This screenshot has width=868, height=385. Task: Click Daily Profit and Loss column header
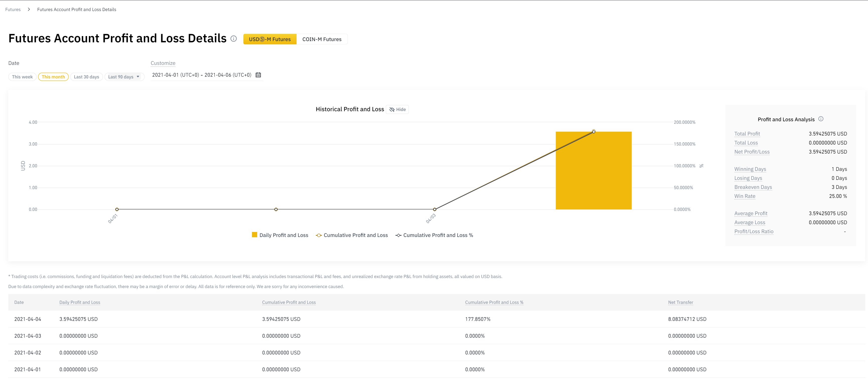79,303
